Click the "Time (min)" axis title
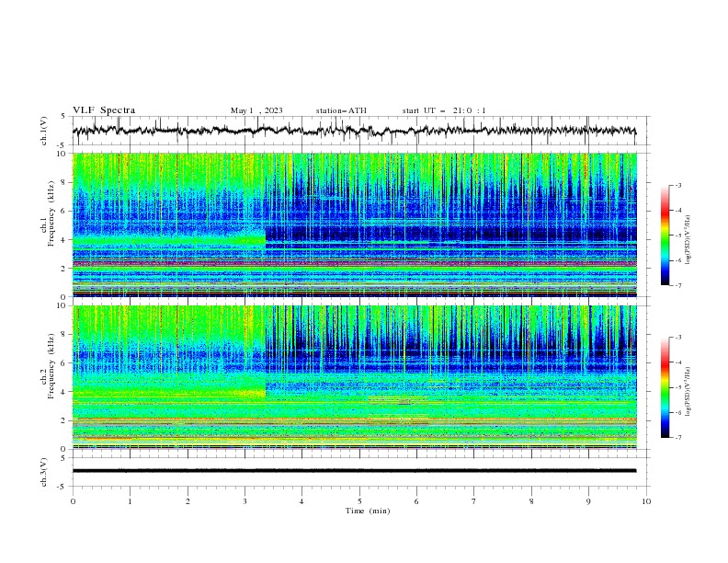728x563 pixels. (x=368, y=511)
